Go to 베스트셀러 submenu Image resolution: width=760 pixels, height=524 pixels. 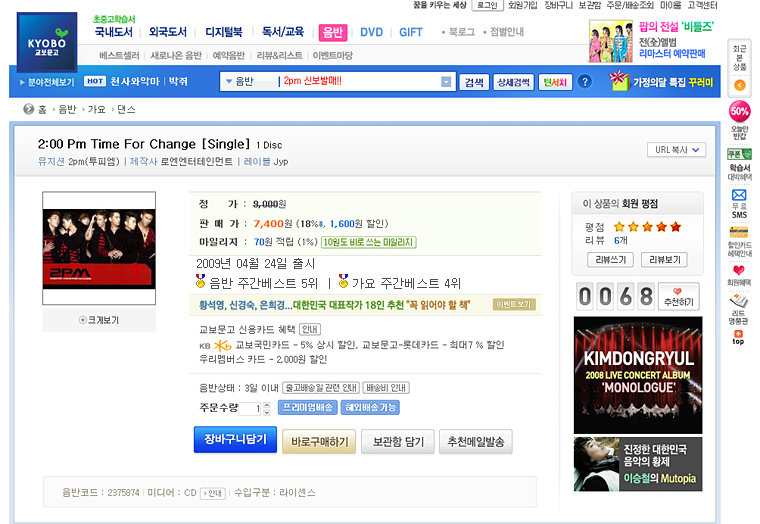pyautogui.click(x=119, y=55)
